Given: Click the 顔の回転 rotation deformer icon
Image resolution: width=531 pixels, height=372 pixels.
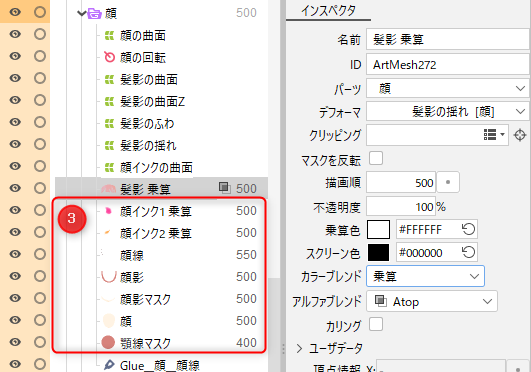Looking at the screenshot, I should pos(109,57).
